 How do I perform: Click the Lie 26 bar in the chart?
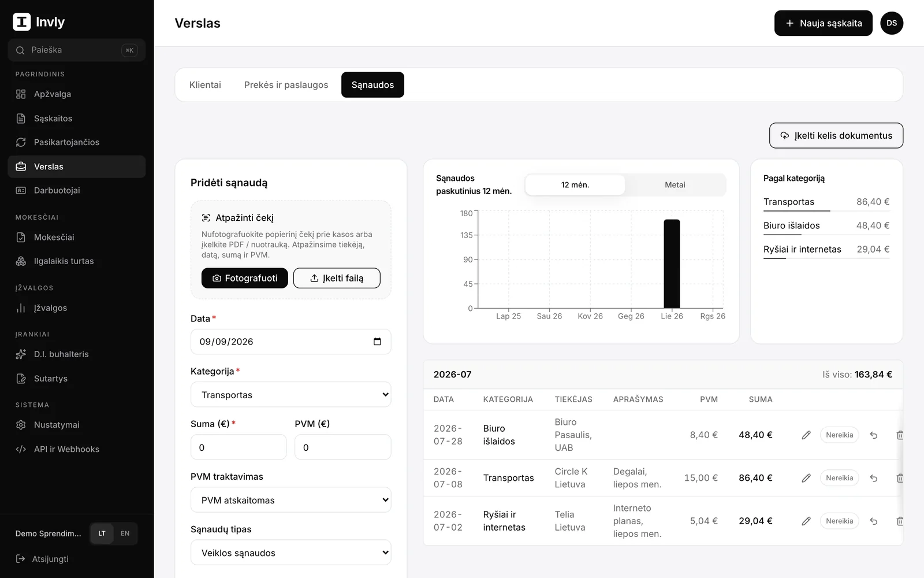[x=672, y=264]
